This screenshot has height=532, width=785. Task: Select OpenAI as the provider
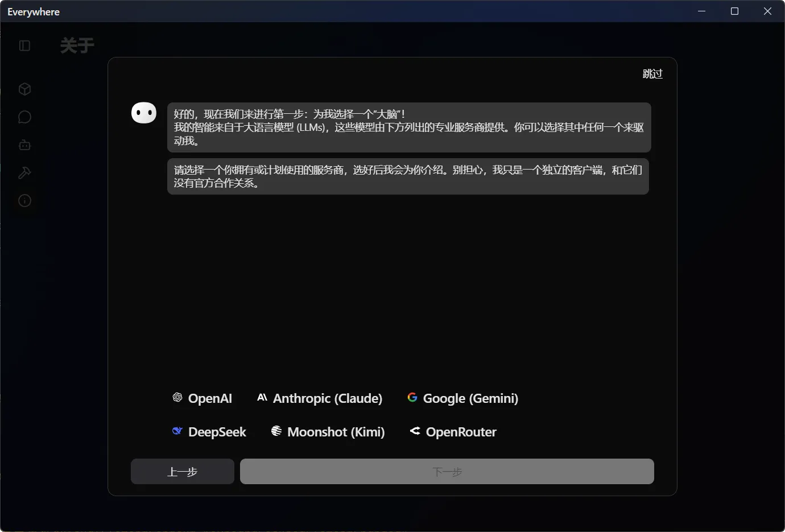coord(203,398)
